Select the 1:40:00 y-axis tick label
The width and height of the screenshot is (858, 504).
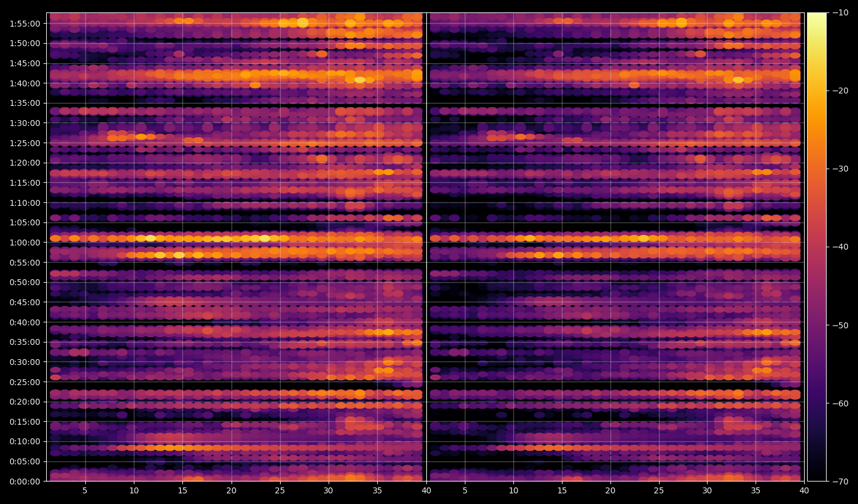pyautogui.click(x=25, y=83)
